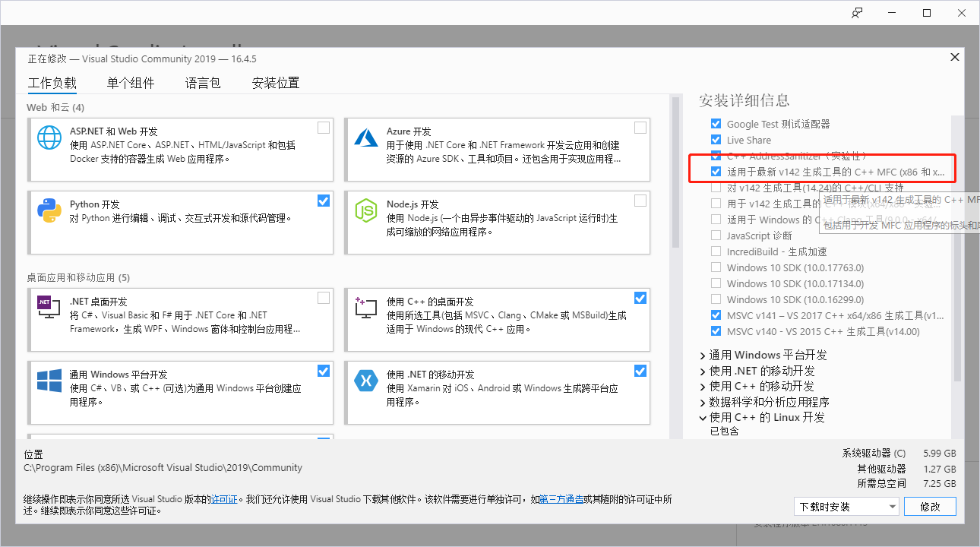Viewport: 980px width, 547px height.
Task: Uncheck the Live Share component checkbox
Action: [716, 140]
